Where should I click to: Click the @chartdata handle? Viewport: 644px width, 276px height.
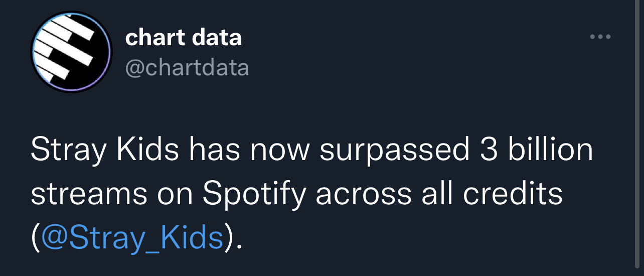tap(187, 68)
